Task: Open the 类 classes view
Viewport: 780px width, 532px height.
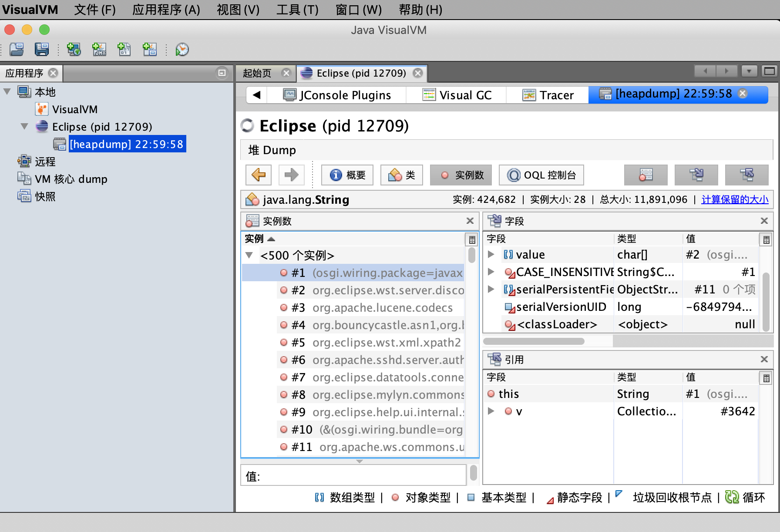Action: 402,175
